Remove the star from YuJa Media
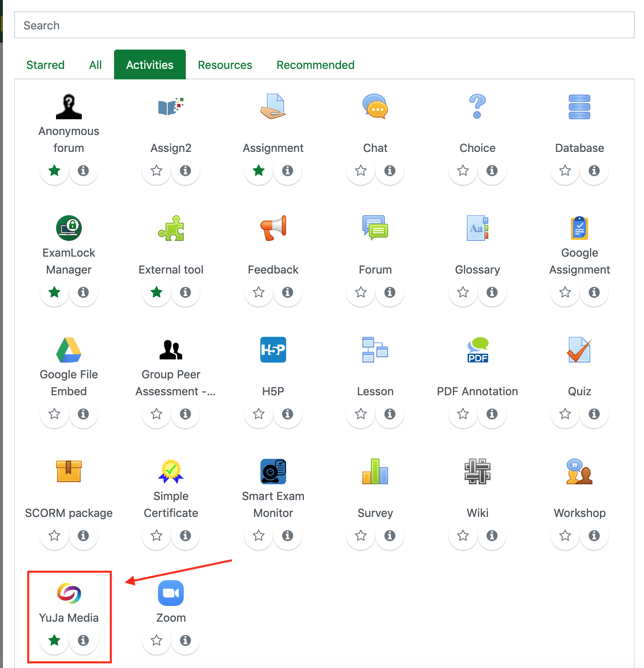644x668 pixels. [54, 640]
